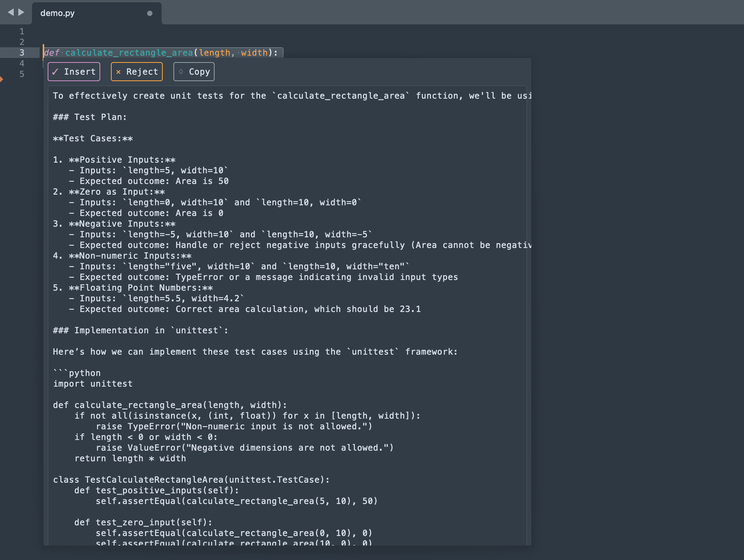
Task: Click line number 5 in the gutter
Action: (22, 74)
